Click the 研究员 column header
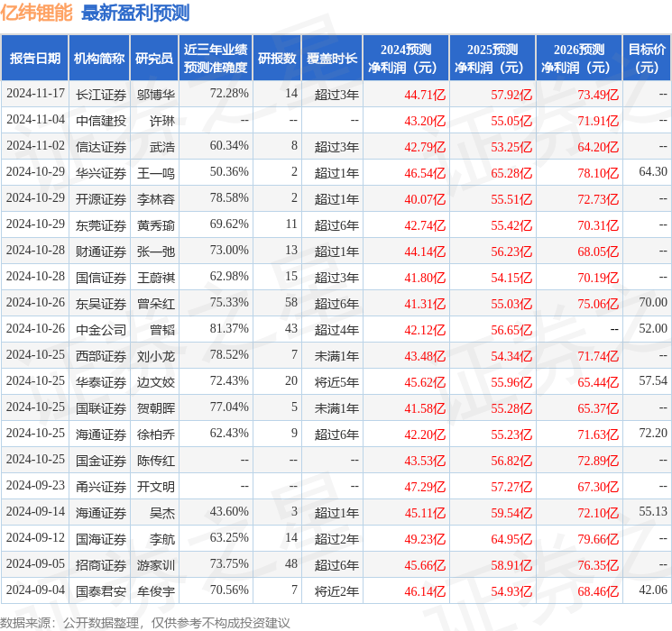 (x=154, y=59)
